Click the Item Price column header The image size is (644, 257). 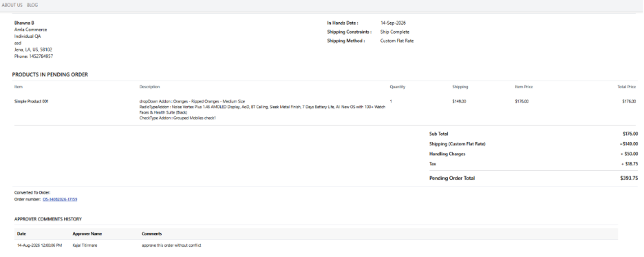click(x=524, y=87)
